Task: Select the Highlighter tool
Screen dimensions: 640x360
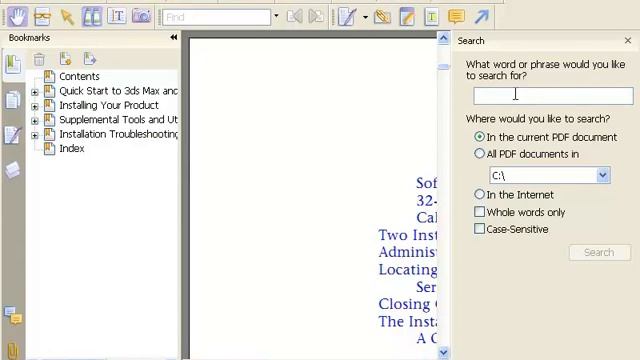Action: (407, 17)
